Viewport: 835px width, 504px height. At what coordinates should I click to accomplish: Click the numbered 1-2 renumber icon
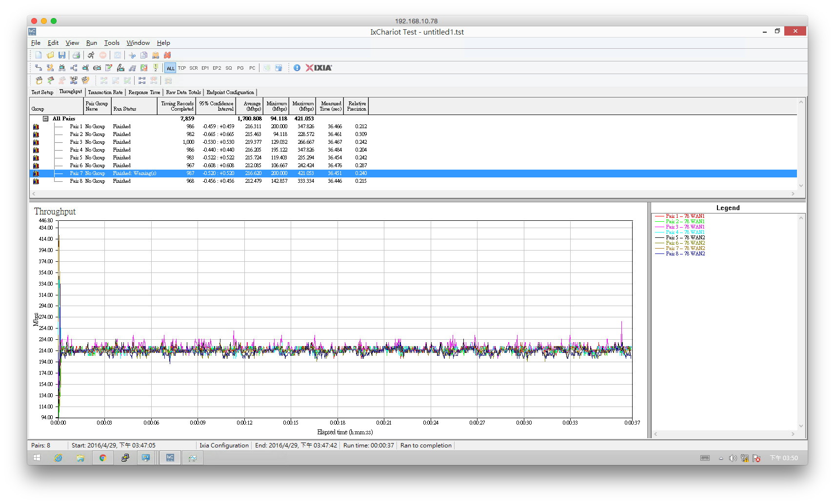pyautogui.click(x=156, y=68)
